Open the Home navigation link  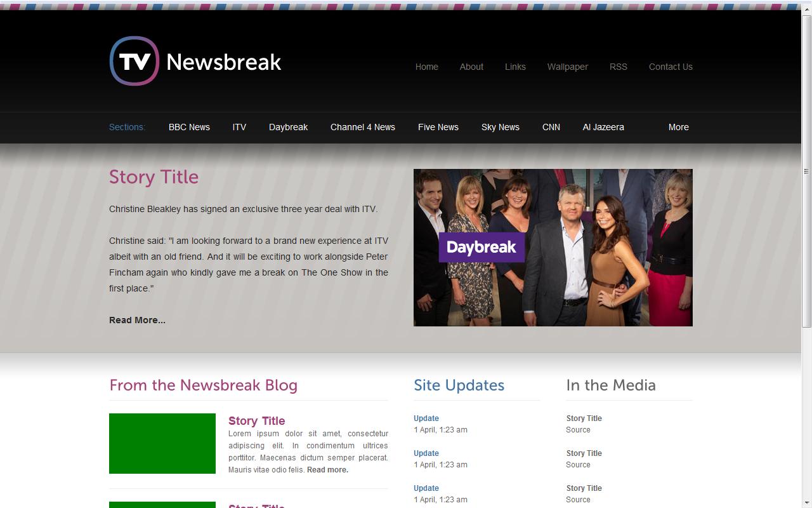pos(426,67)
